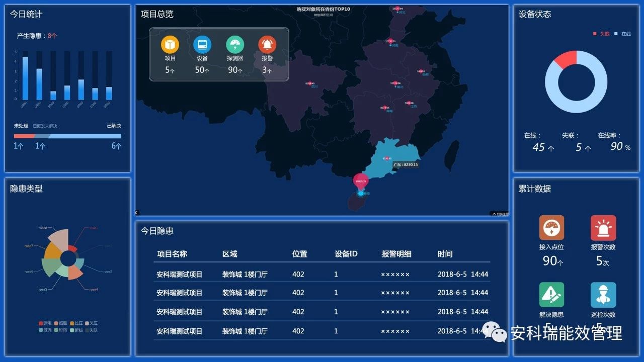644x362 pixels.
Task: Click 402 position in third table row
Action: click(298, 312)
